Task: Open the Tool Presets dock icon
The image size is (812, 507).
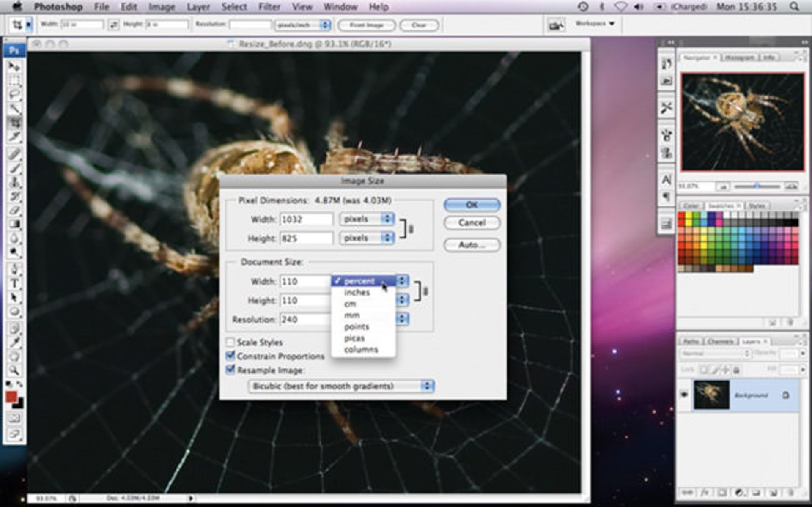Action: (x=667, y=108)
